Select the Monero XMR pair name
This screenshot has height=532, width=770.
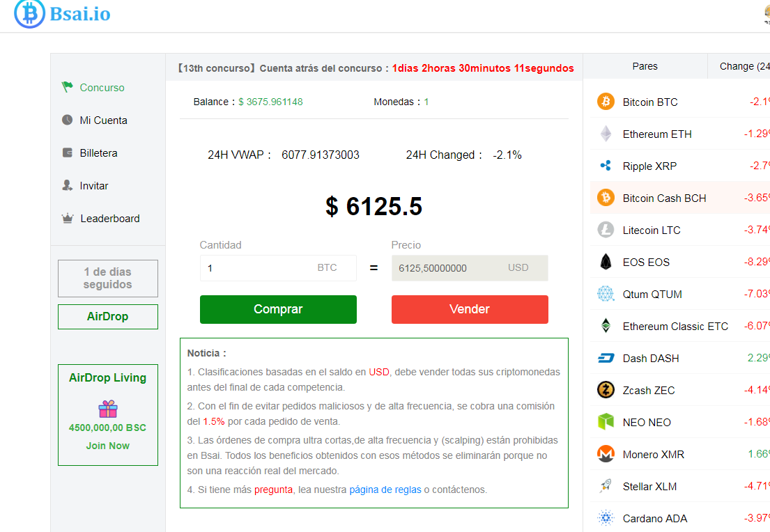653,455
